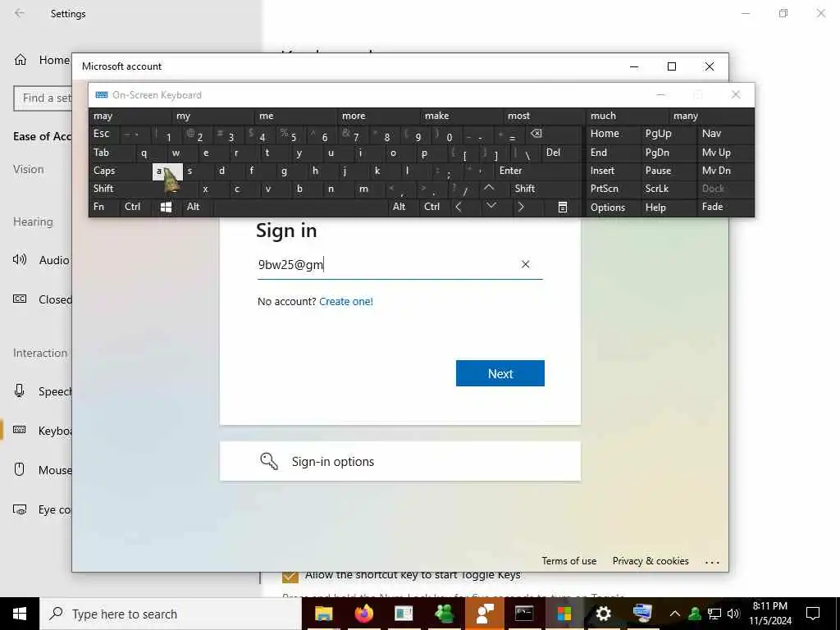This screenshot has height=630, width=840.
Task: Launch Firefox from the taskbar
Action: [x=363, y=614]
